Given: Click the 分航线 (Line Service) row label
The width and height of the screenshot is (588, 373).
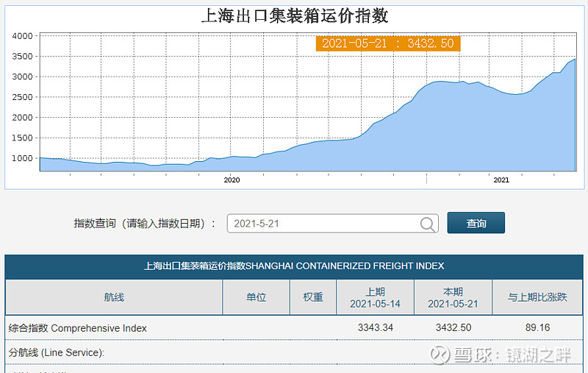Looking at the screenshot, I should pyautogui.click(x=57, y=352).
